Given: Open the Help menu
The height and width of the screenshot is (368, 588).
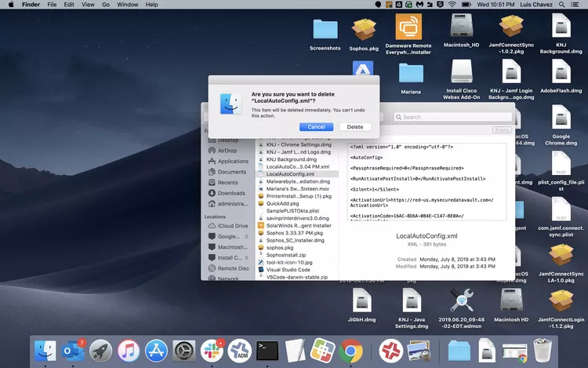Looking at the screenshot, I should (x=151, y=5).
